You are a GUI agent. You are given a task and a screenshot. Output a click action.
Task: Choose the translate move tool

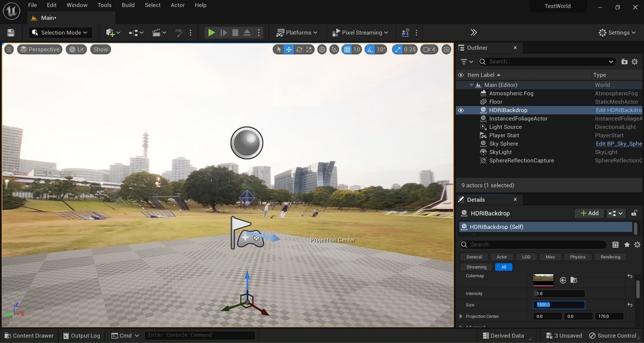pos(289,49)
